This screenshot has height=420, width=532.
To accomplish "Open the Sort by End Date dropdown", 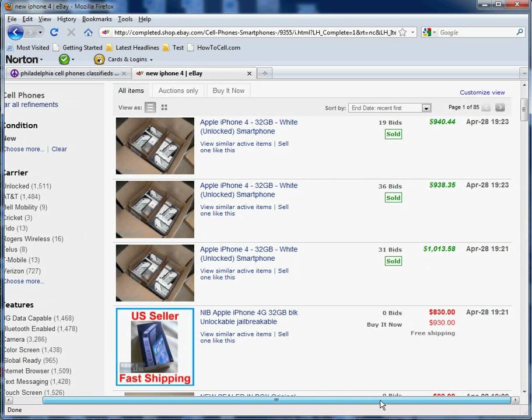I will click(x=390, y=108).
